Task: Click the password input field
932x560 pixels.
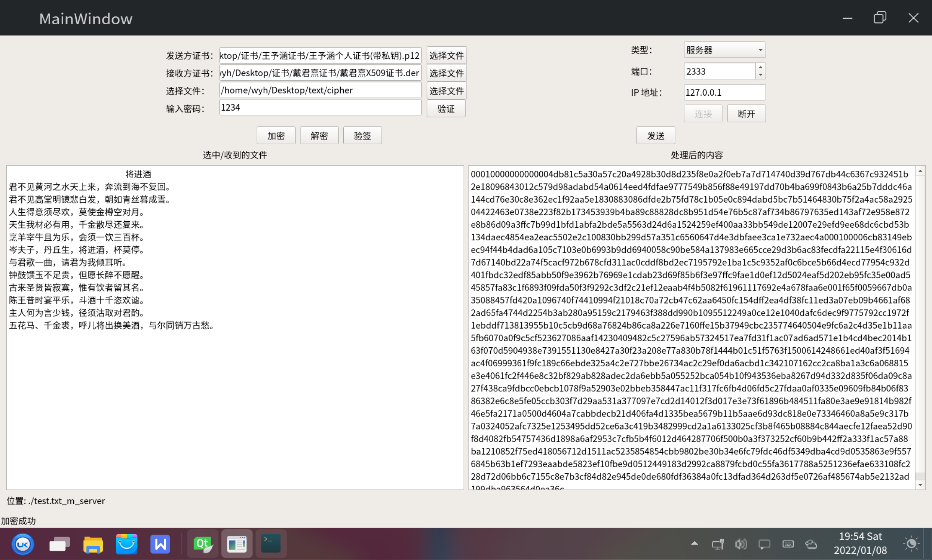Action: 320,108
